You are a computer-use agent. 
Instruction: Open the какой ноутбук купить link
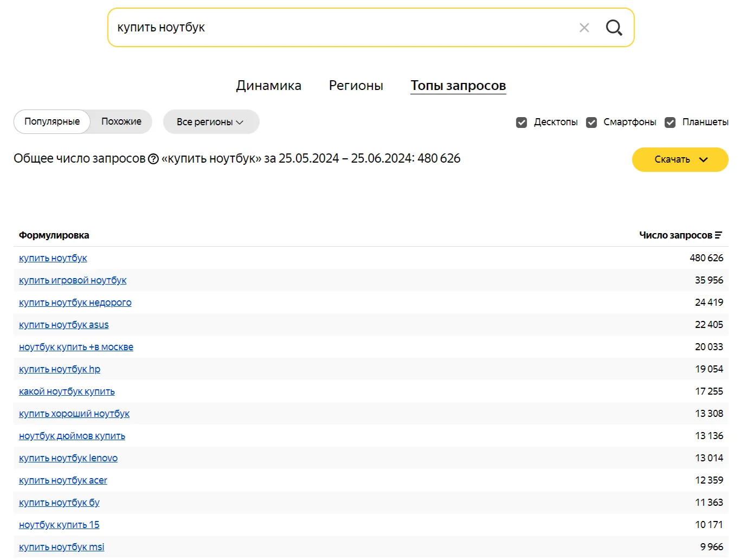[x=67, y=391]
